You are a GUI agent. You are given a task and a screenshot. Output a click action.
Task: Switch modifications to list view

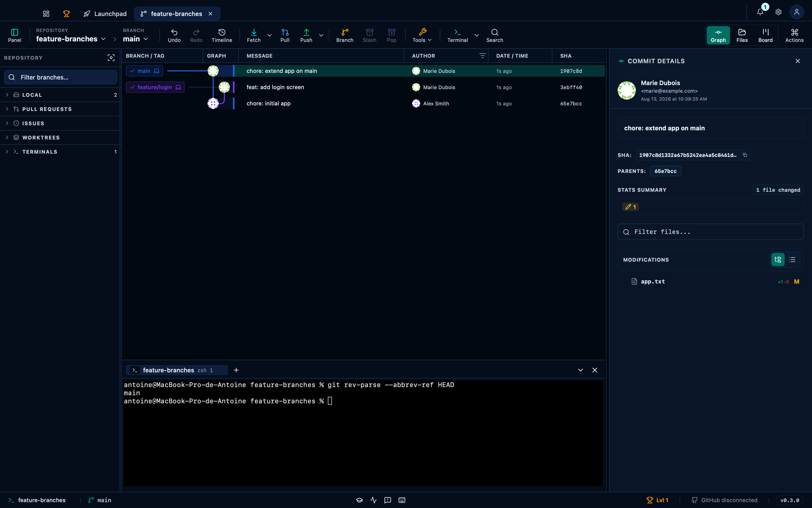pos(792,260)
